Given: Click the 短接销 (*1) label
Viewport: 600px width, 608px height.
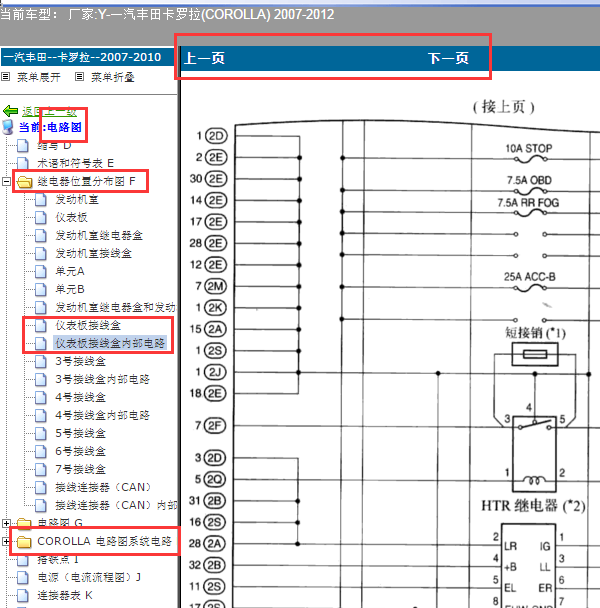Looking at the screenshot, I should 535,333.
